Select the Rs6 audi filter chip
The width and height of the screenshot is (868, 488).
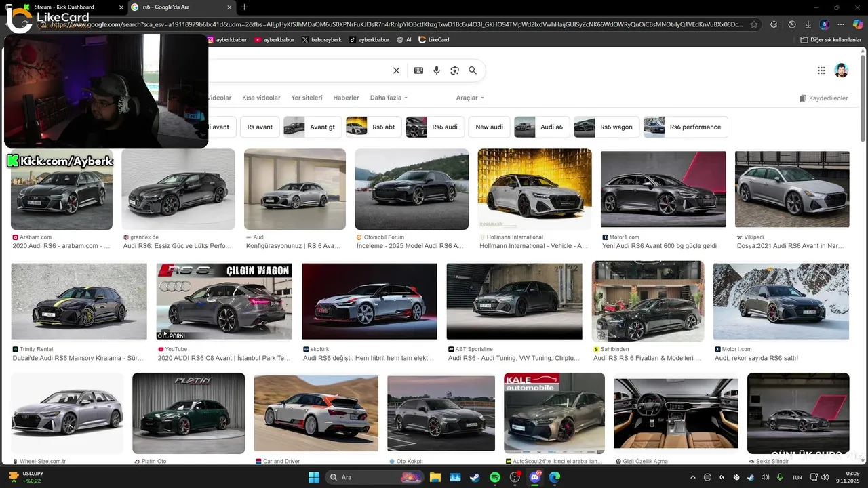[435, 127]
